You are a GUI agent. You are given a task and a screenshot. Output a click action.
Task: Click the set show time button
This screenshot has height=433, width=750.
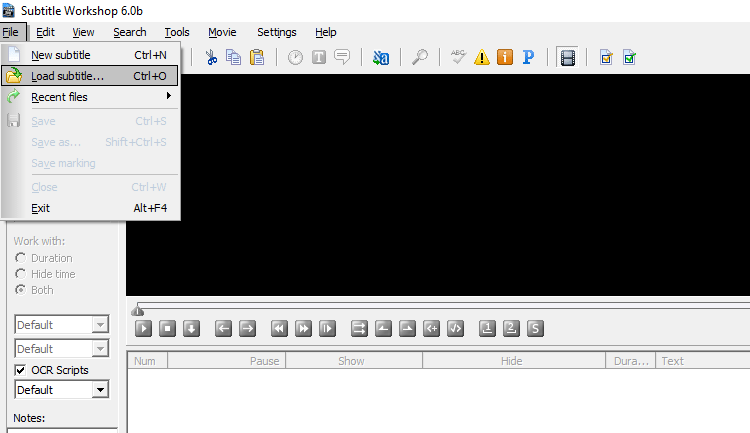(x=383, y=329)
